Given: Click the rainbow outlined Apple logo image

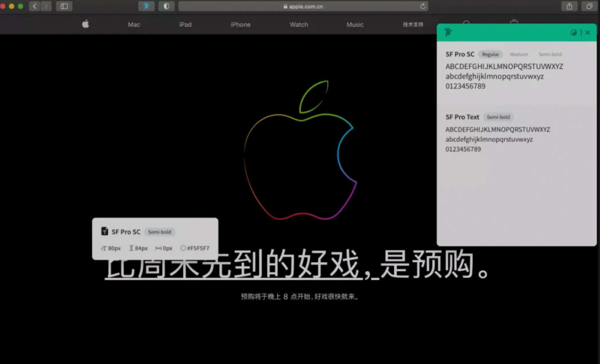Looking at the screenshot, I should (x=300, y=150).
